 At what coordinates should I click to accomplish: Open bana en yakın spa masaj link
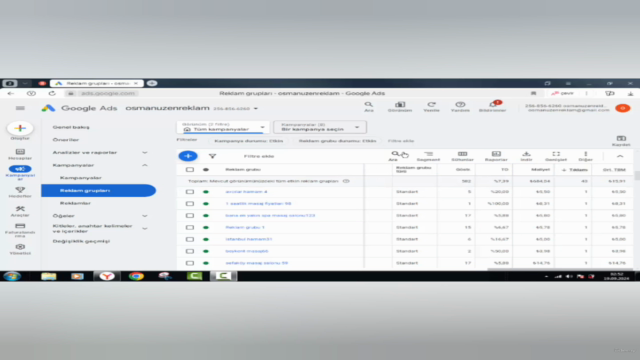tap(270, 215)
